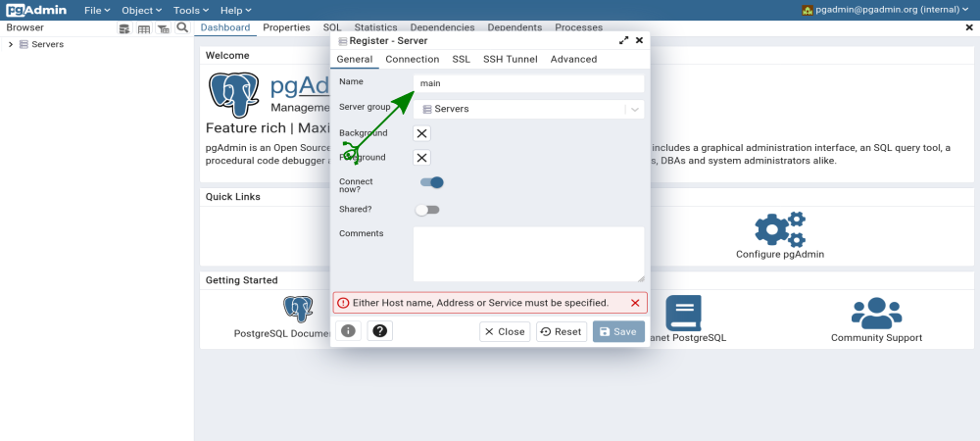Clear the Foreground color box
Viewport: 980px width, 441px height.
(x=421, y=158)
